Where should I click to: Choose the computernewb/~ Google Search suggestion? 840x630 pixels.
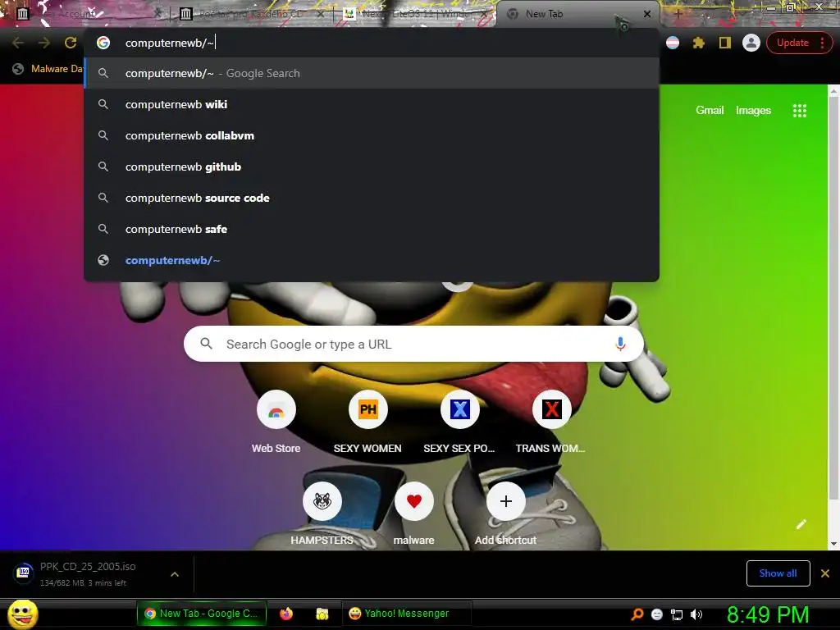point(372,73)
